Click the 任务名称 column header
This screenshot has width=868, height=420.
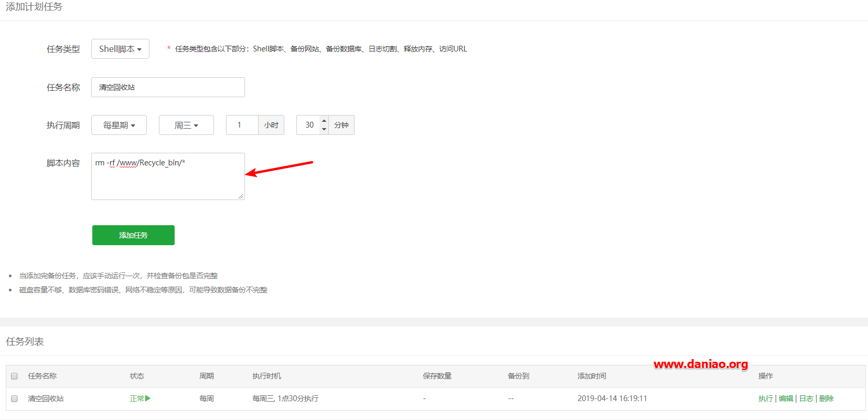click(42, 376)
